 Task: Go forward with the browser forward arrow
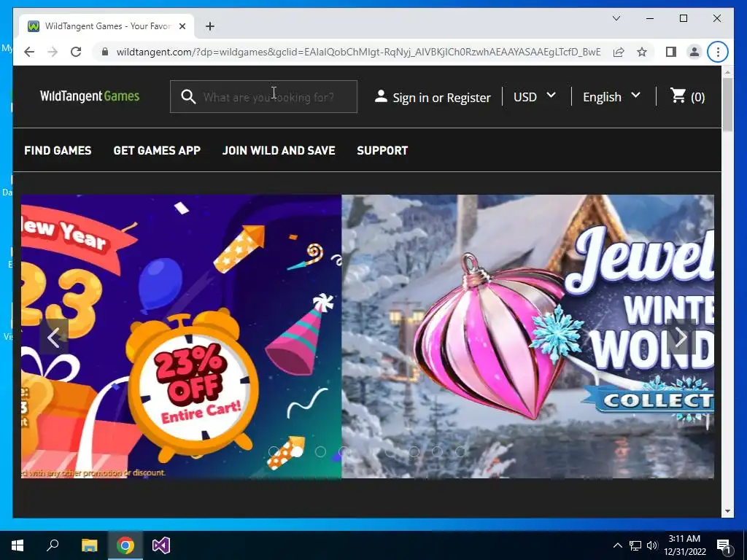[53, 52]
